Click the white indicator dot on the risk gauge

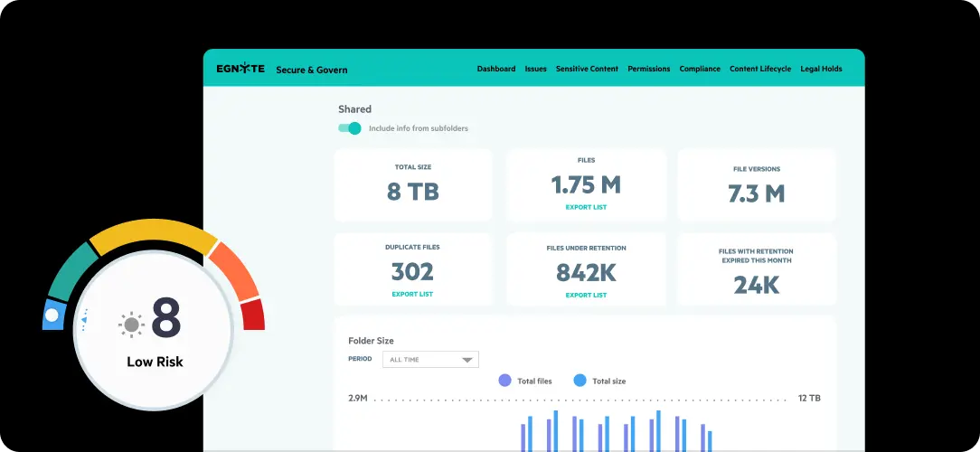point(52,315)
